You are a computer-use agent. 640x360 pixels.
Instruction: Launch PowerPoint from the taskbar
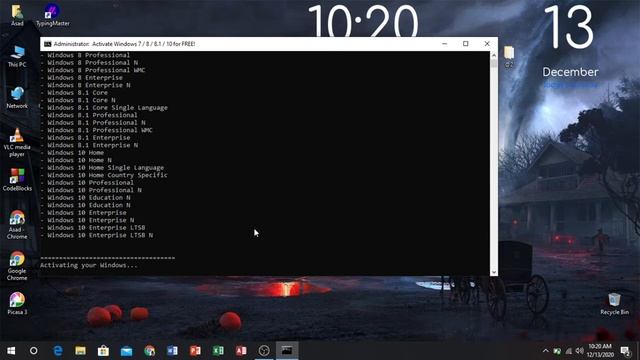point(195,351)
